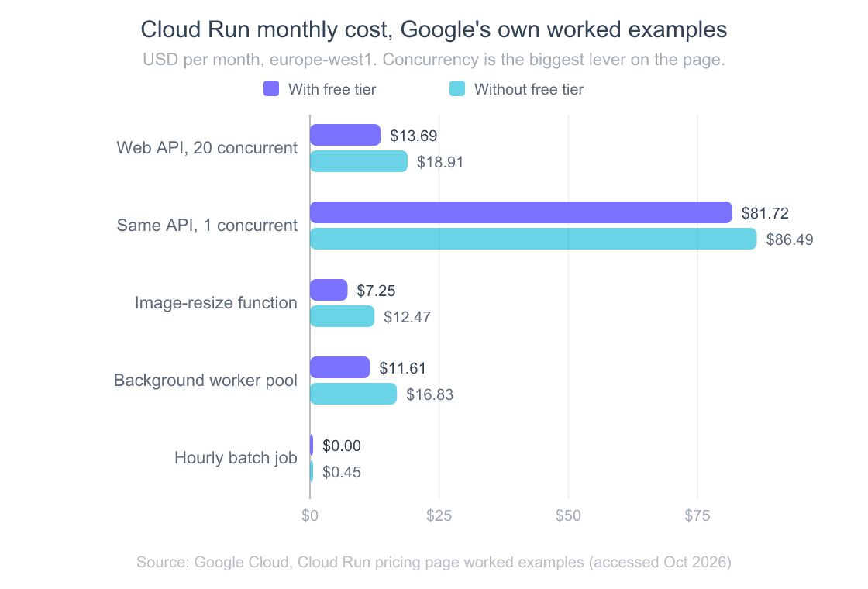868x589 pixels.
Task: Click the $7.25 value label
Action: point(376,291)
